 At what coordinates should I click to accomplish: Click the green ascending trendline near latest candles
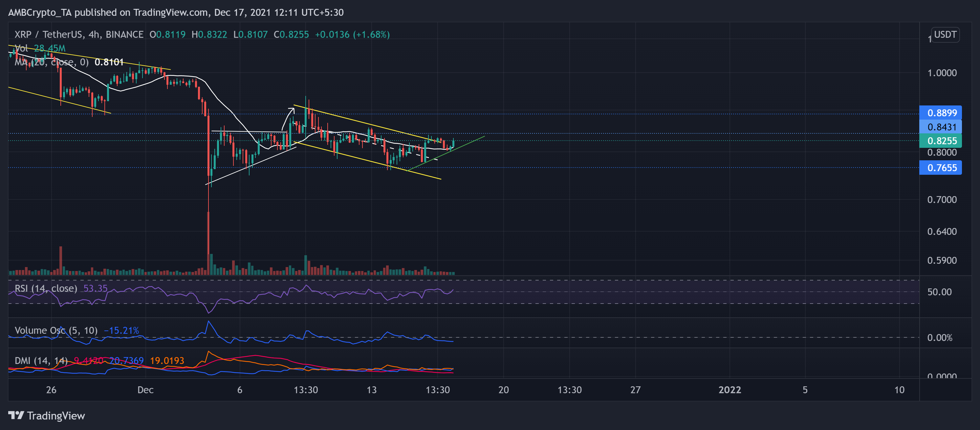coord(446,153)
